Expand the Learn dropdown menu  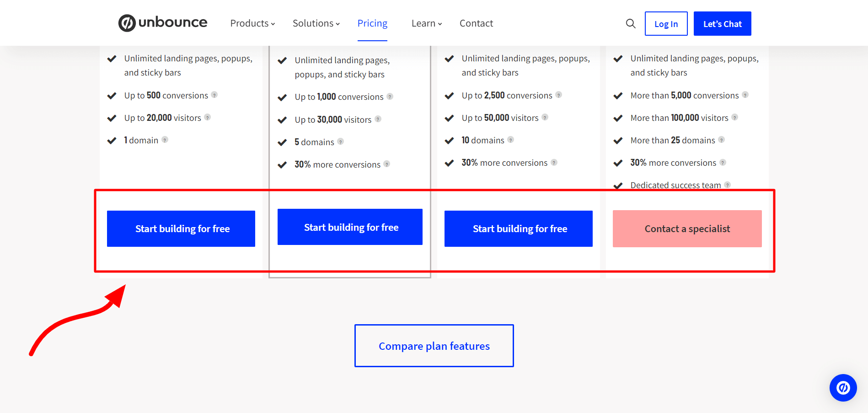[x=427, y=23]
